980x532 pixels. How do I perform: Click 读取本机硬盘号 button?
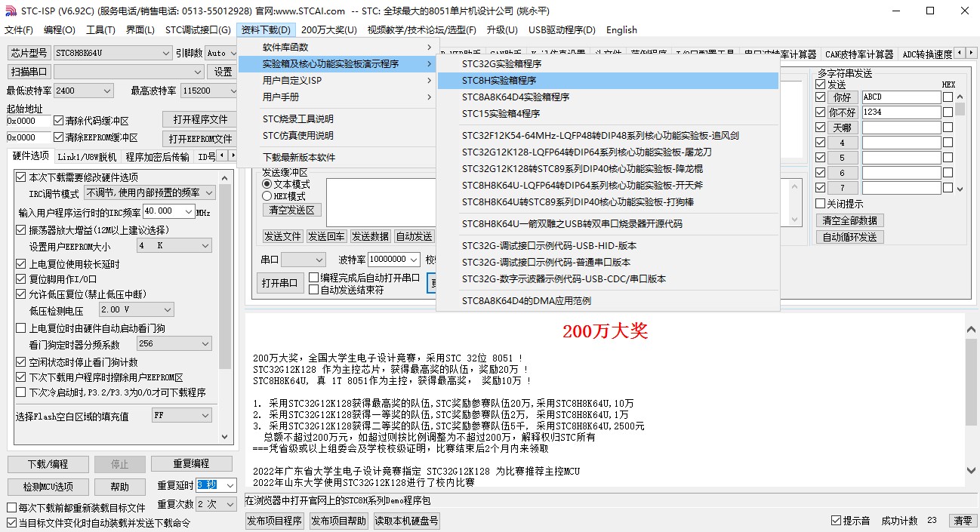[x=406, y=521]
